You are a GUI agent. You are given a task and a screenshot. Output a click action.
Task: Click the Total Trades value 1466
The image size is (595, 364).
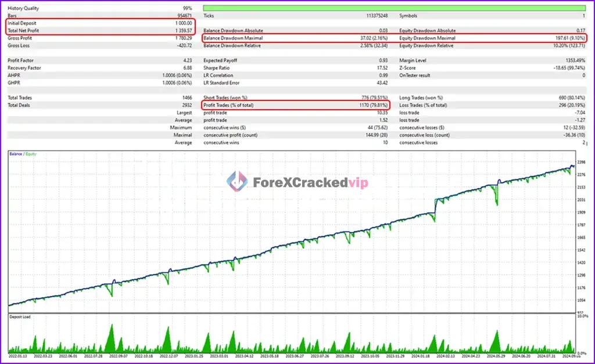[x=189, y=98]
